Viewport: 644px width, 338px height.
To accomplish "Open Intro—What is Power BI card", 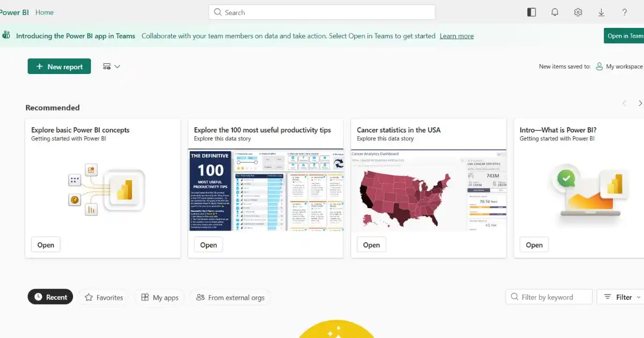I will click(534, 245).
